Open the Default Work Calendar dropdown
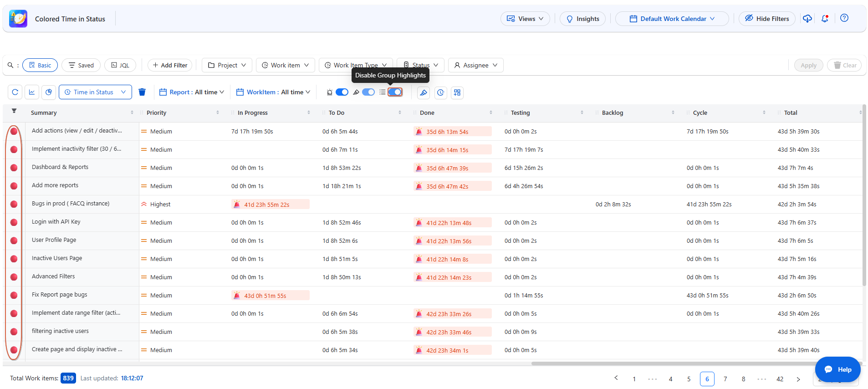Viewport: 868px width, 389px height. pyautogui.click(x=672, y=19)
